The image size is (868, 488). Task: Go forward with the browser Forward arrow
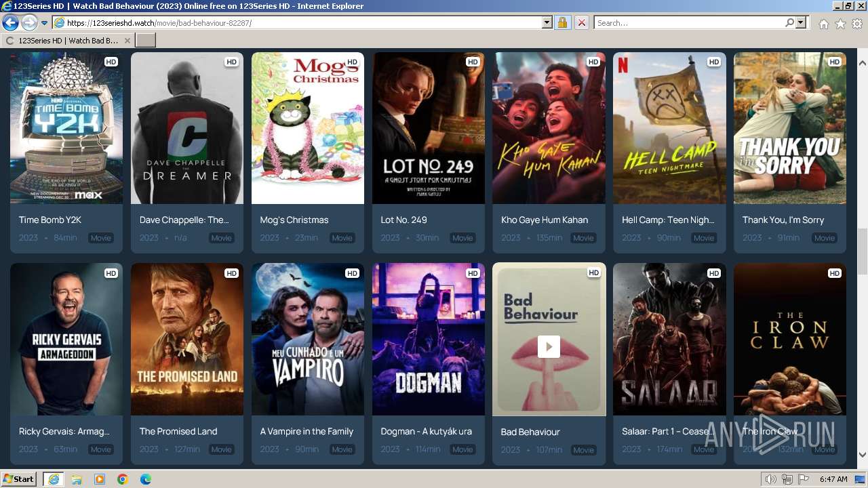point(29,23)
